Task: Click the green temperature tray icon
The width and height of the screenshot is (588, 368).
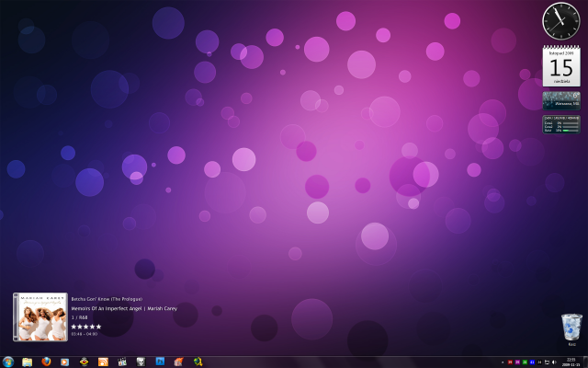Action: [x=525, y=362]
